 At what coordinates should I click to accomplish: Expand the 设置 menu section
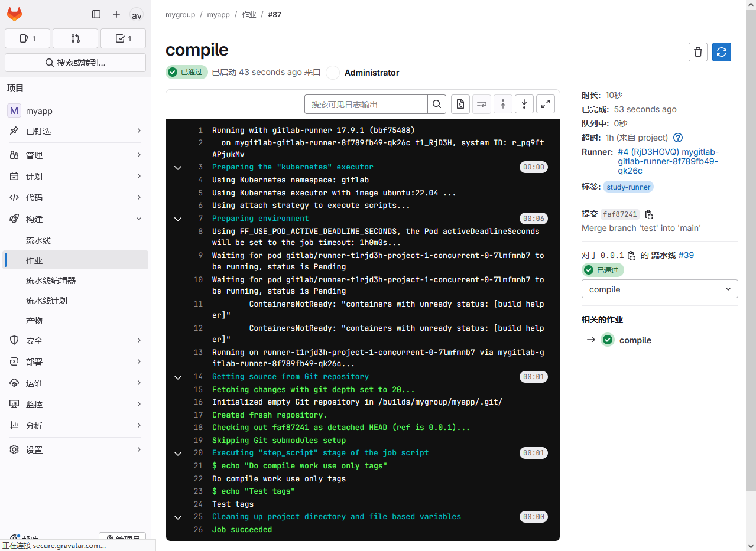click(75, 450)
